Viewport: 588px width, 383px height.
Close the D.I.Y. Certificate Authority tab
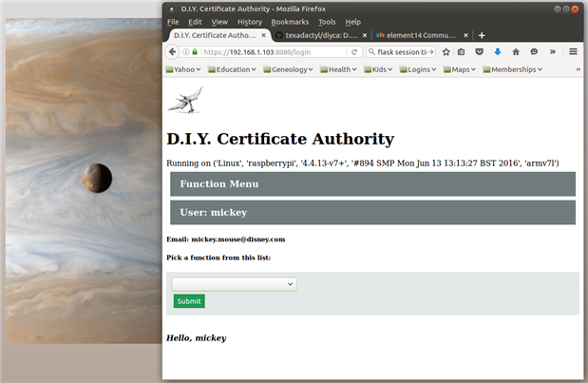[264, 35]
